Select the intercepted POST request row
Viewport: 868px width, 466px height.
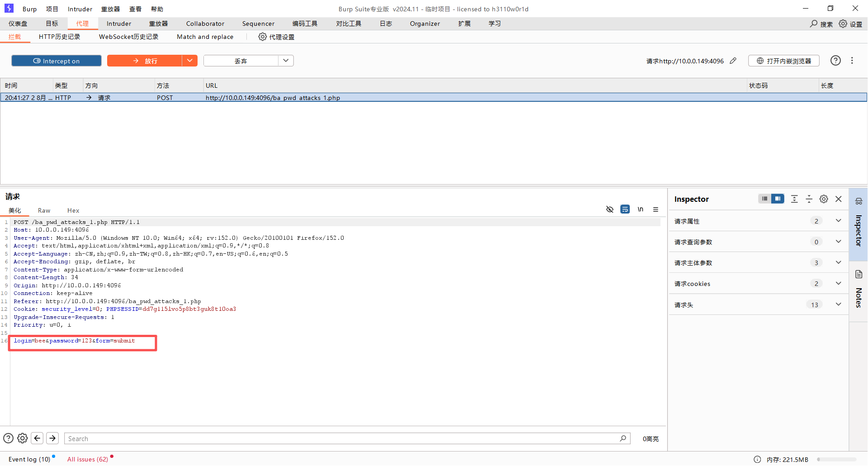[434, 97]
